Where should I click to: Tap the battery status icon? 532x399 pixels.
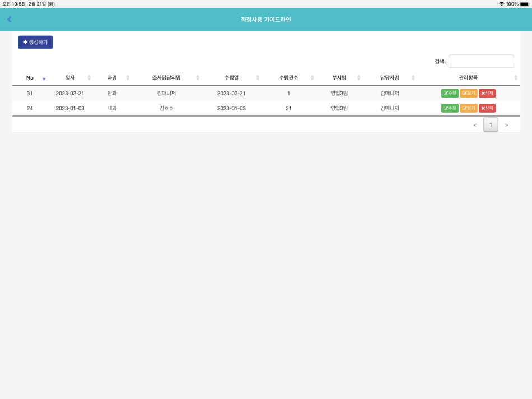coord(524,4)
